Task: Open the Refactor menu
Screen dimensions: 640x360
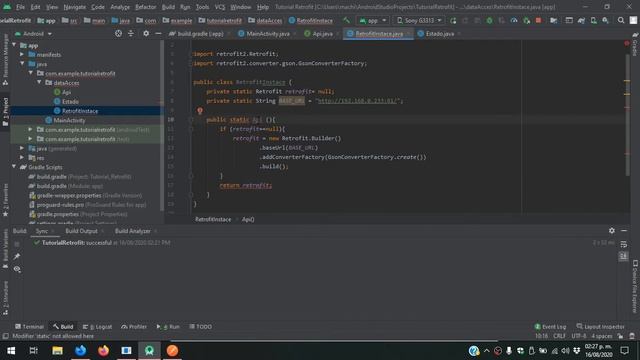Action: (146, 7)
